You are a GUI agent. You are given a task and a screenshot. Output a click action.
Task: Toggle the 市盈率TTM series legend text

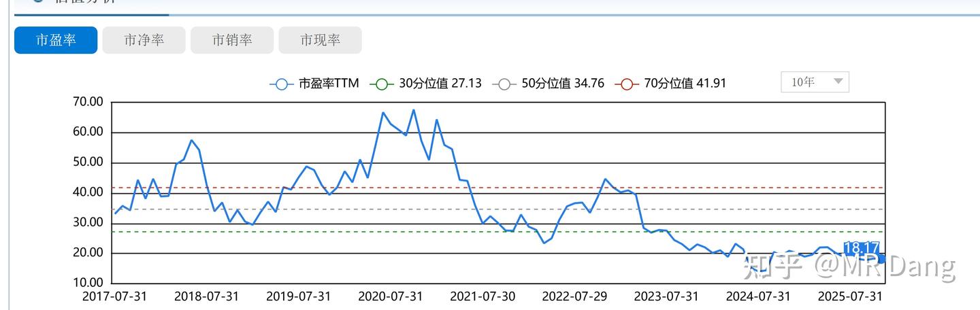click(x=329, y=84)
